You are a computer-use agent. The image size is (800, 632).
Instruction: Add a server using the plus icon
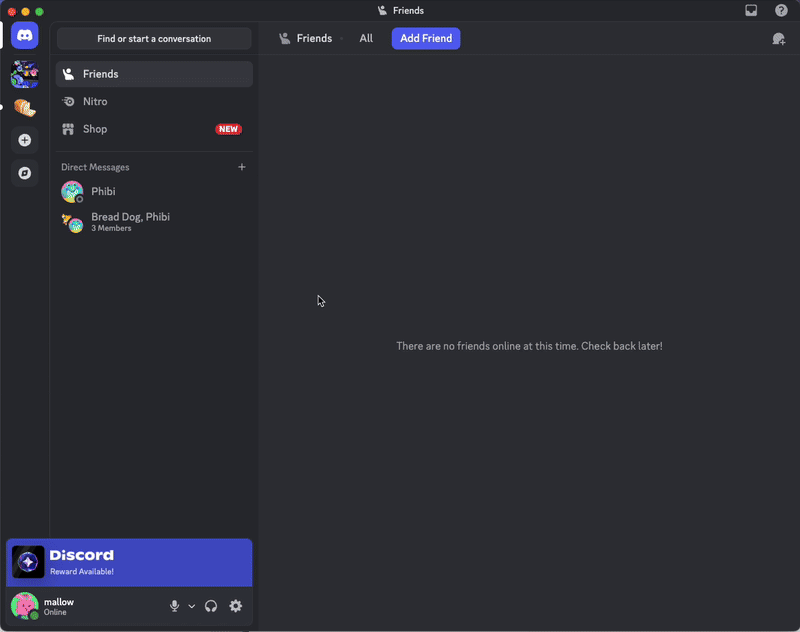tap(24, 140)
